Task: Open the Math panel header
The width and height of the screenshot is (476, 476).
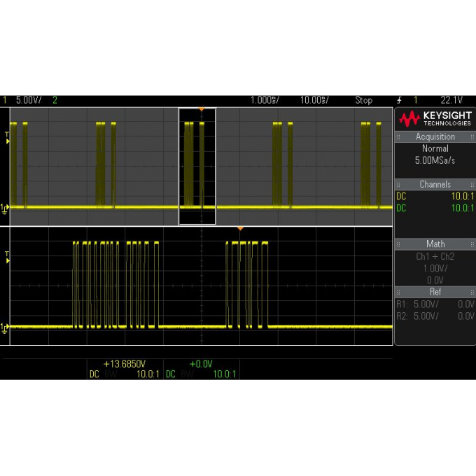Action: pyautogui.click(x=435, y=244)
